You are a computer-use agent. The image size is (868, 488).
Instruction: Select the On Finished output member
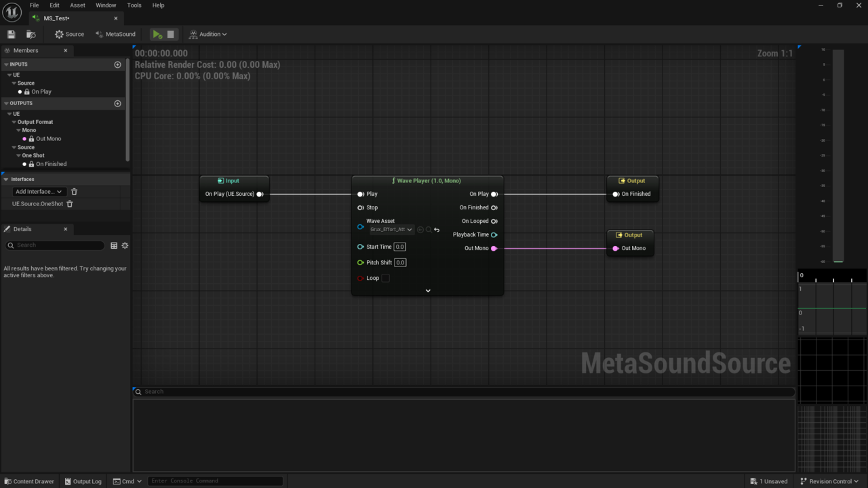tap(51, 164)
